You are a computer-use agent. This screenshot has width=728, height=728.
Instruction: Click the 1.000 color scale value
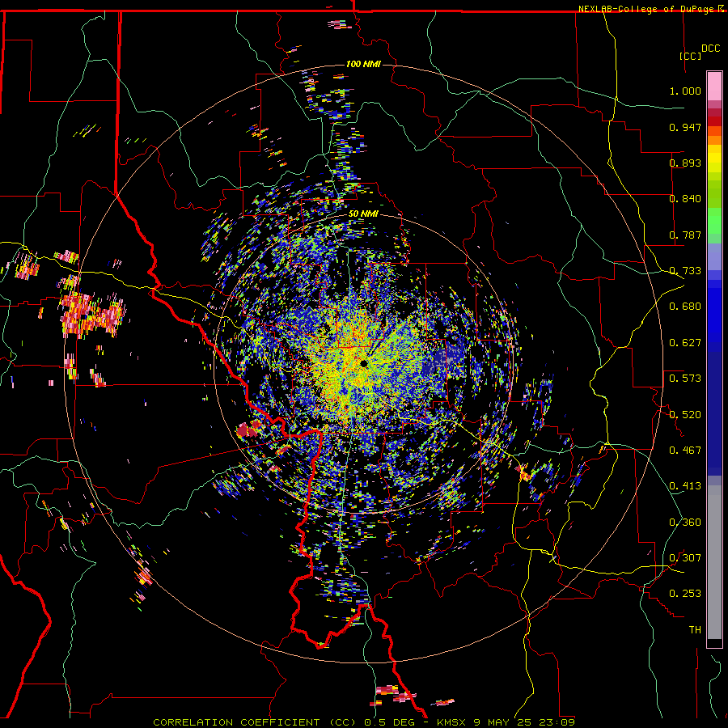685,91
